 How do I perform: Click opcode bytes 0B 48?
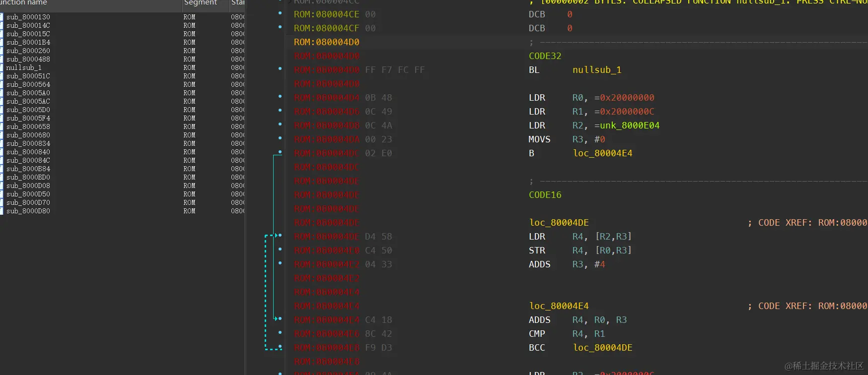[x=378, y=98]
